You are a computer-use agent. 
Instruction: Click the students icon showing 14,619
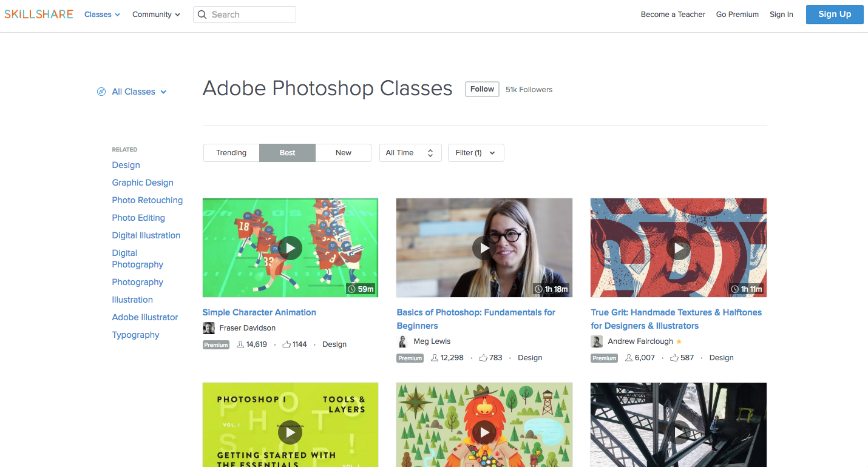click(x=240, y=344)
